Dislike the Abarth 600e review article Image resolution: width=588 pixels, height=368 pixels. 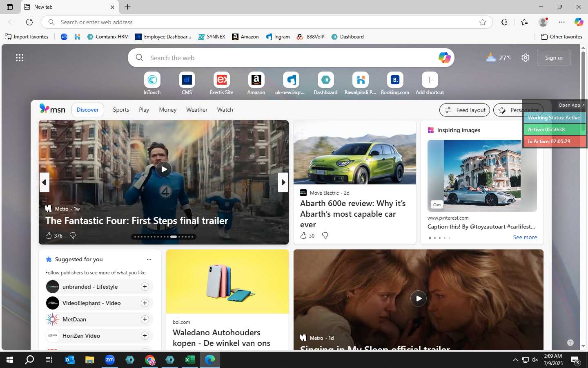(325, 236)
